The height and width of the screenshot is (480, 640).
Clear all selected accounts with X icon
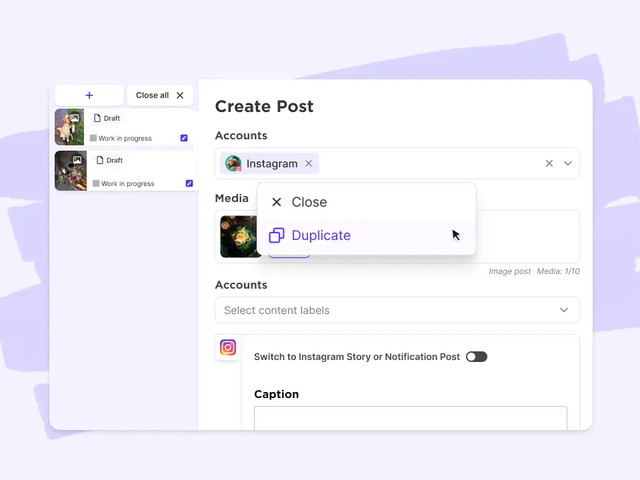tap(549, 163)
